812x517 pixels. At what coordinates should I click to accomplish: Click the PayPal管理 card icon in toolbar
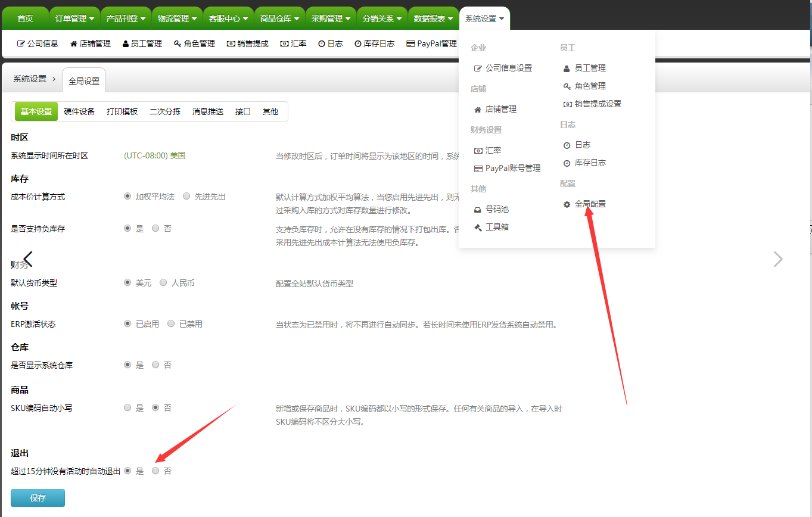[x=410, y=43]
